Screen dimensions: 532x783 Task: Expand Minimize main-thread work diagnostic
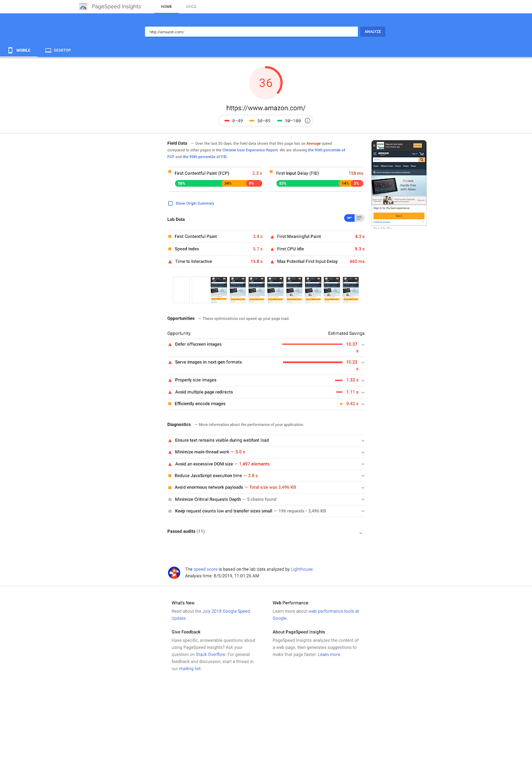[363, 452]
